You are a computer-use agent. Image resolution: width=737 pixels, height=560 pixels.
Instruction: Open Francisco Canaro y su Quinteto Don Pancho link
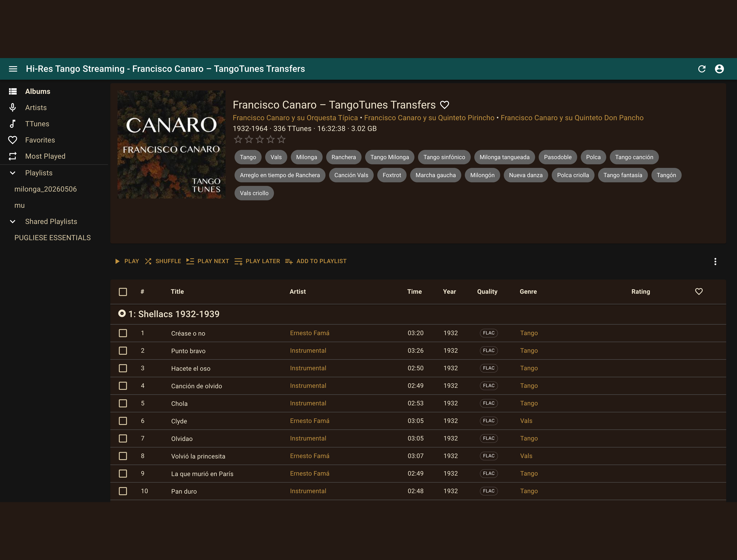[x=572, y=118]
